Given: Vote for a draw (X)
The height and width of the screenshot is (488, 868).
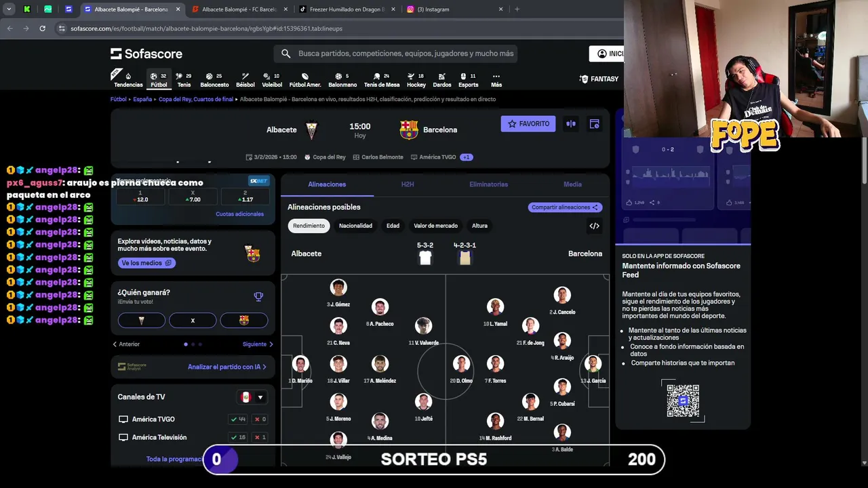Looking at the screenshot, I should pyautogui.click(x=193, y=321).
